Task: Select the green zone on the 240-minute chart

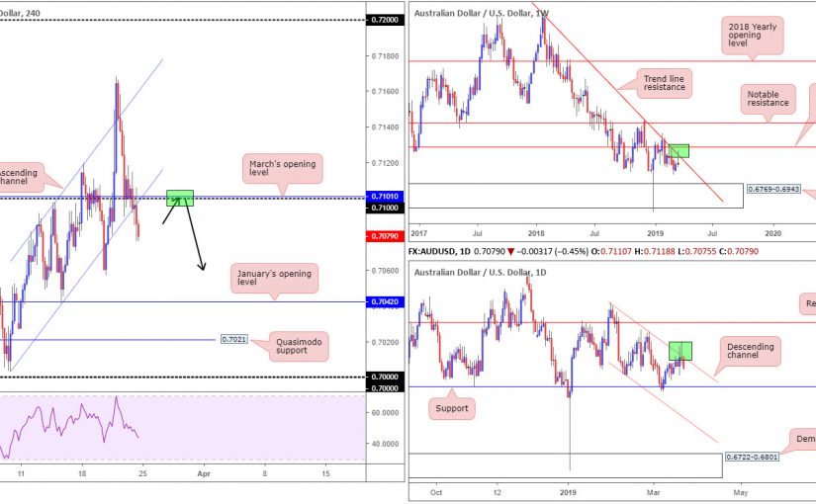Action: click(x=180, y=197)
